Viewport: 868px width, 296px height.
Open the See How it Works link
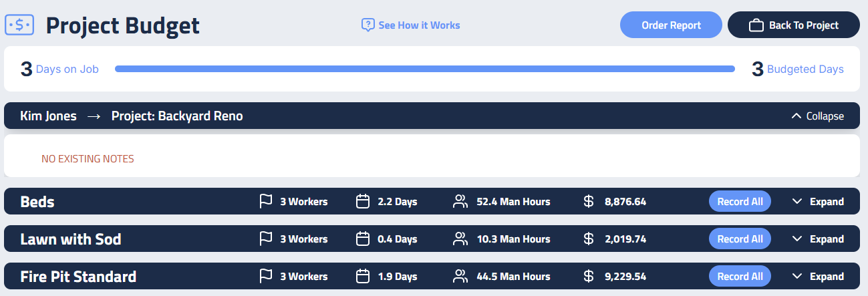pyautogui.click(x=419, y=25)
